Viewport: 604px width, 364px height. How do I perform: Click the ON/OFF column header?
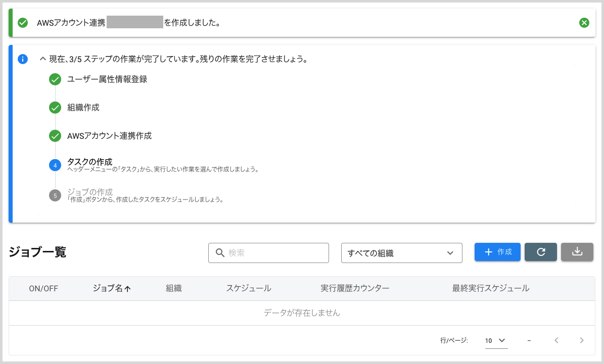(x=43, y=288)
